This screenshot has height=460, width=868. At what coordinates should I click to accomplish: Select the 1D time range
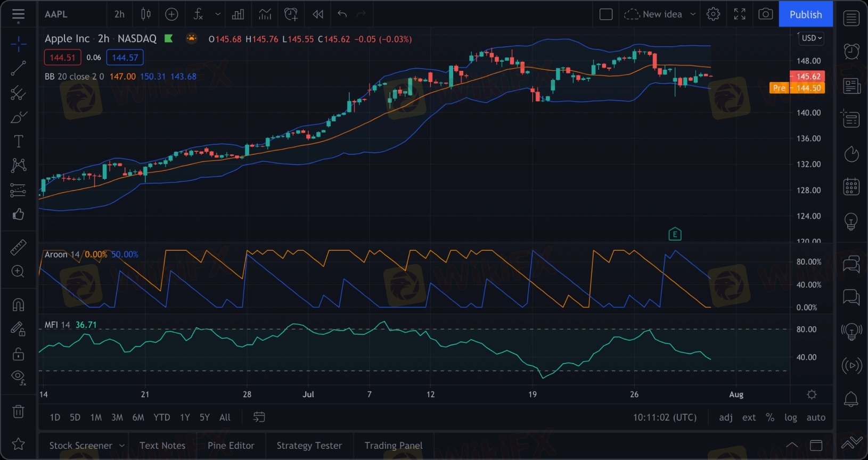pos(55,417)
